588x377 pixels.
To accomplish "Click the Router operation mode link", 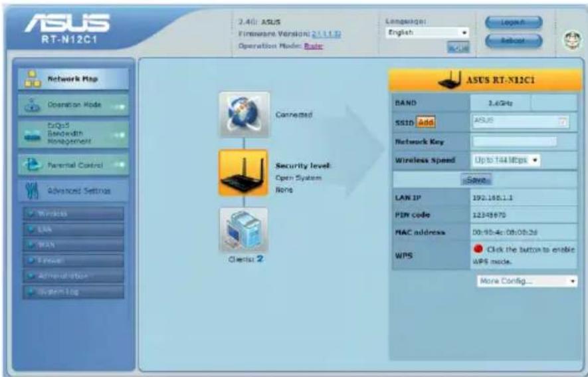I will pyautogui.click(x=314, y=46).
